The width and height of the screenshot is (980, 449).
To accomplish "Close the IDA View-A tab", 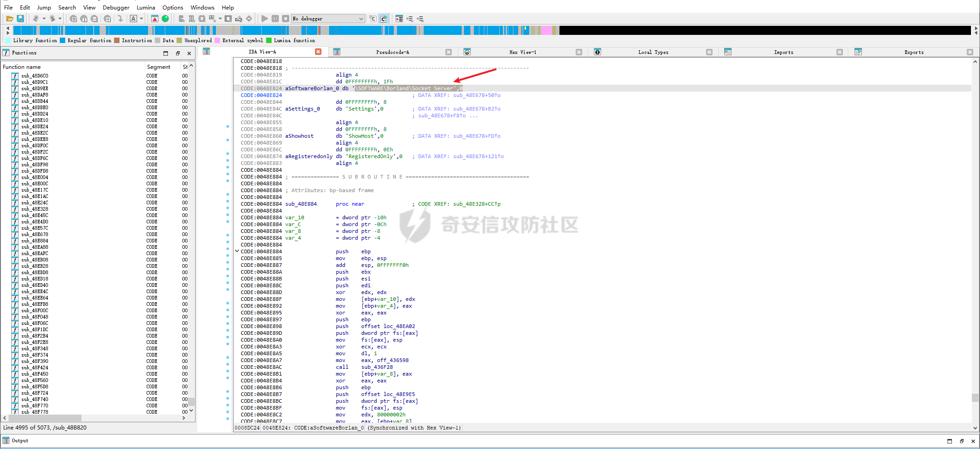I will (318, 52).
